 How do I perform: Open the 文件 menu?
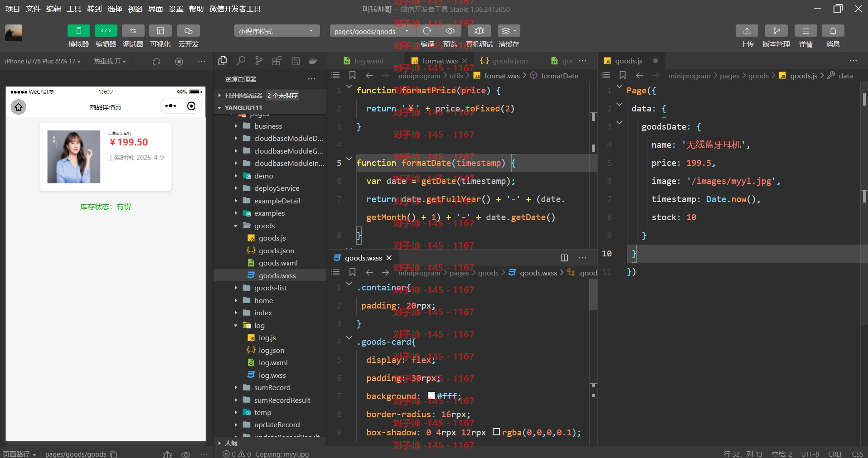click(33, 9)
